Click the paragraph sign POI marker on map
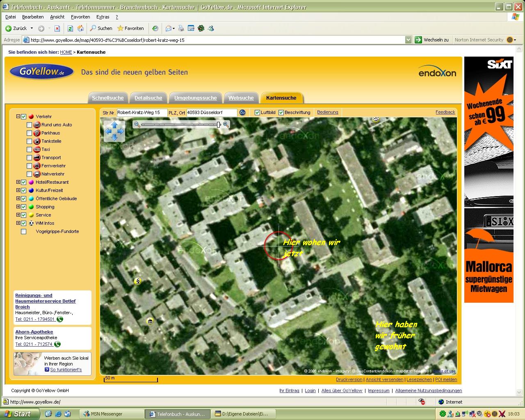The width and height of the screenshot is (525, 420). 138,281
